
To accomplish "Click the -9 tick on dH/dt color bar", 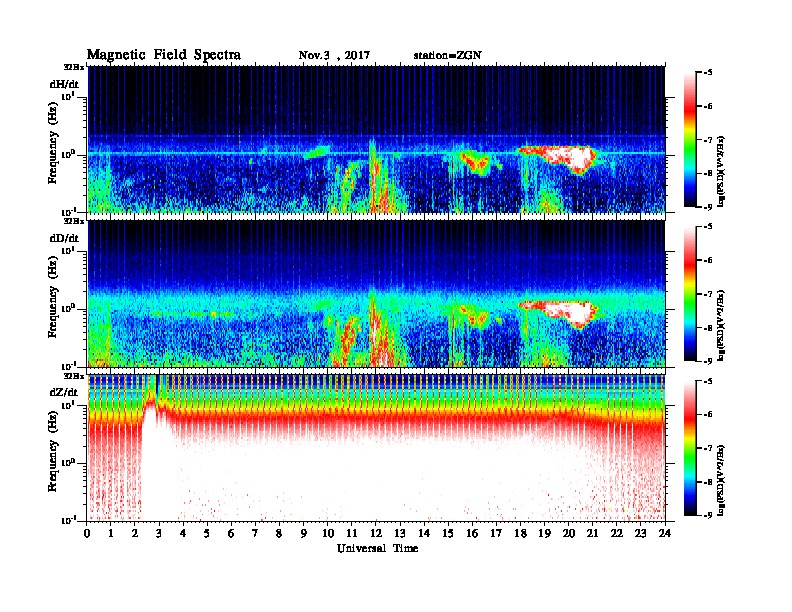I will coord(708,207).
